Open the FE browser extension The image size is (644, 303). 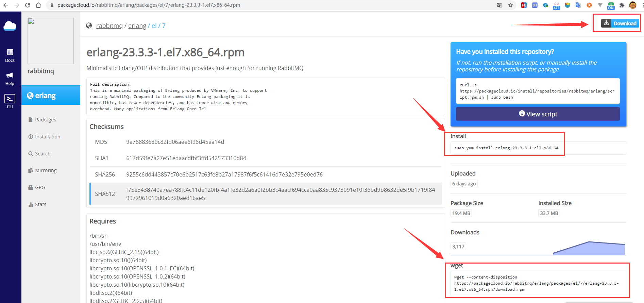point(524,5)
